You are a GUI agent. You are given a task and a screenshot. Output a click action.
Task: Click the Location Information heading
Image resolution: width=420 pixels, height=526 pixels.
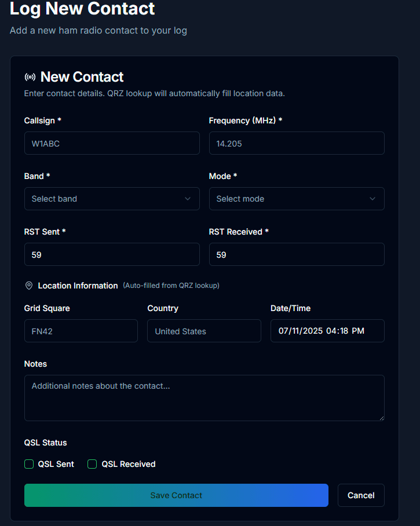point(78,286)
